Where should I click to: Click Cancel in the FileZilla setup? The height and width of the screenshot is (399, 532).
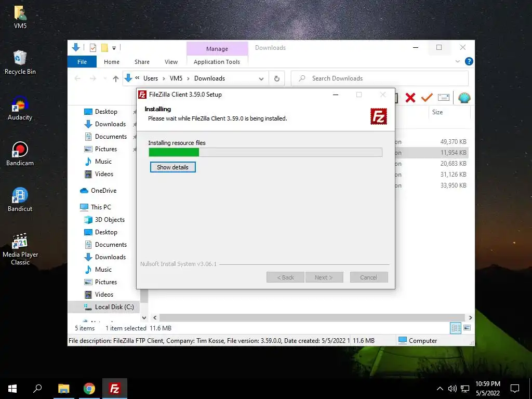click(369, 277)
